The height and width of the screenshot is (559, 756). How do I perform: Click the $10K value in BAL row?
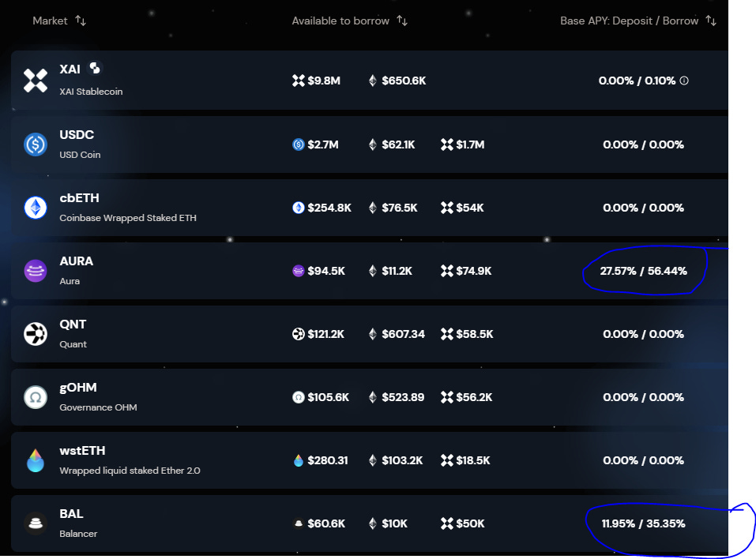point(394,523)
